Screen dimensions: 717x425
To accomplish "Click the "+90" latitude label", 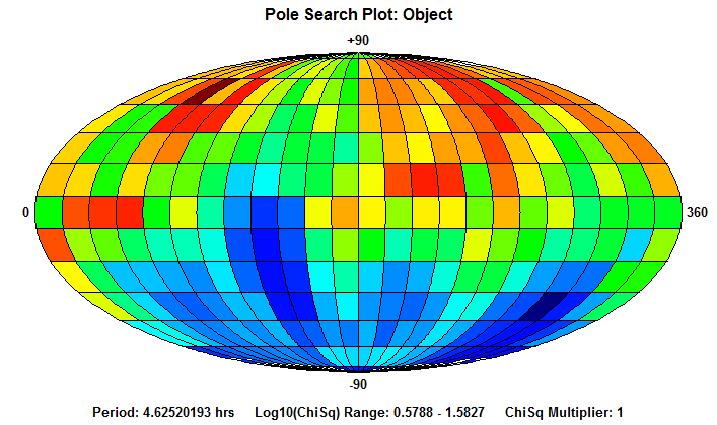I will tap(358, 40).
